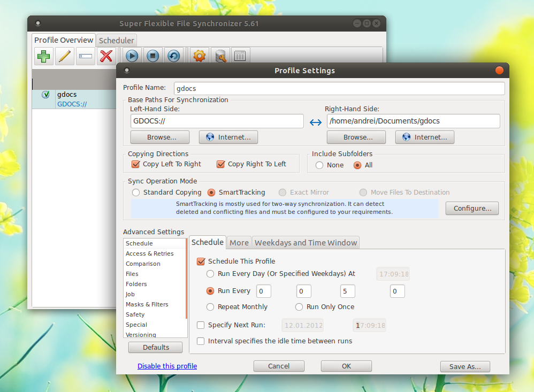The height and width of the screenshot is (392, 534).
Task: Click the calendar grid toolbar icon
Action: [240, 56]
